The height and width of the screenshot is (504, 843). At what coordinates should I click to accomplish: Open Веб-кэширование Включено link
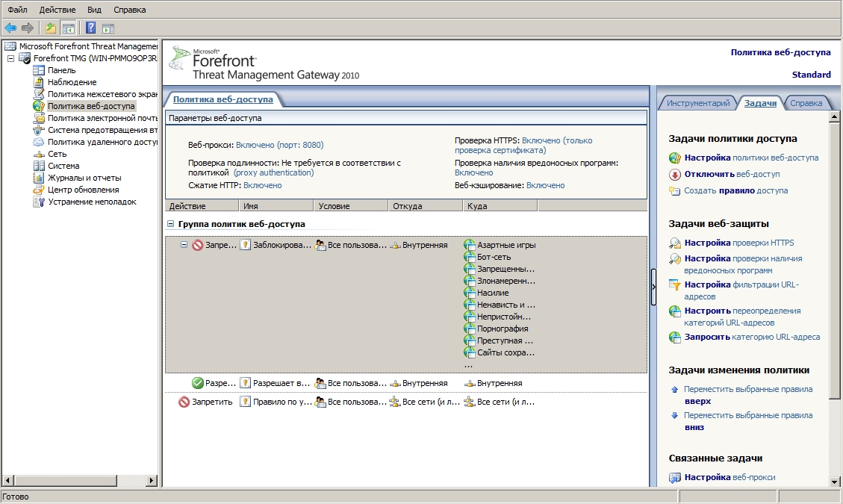[545, 185]
